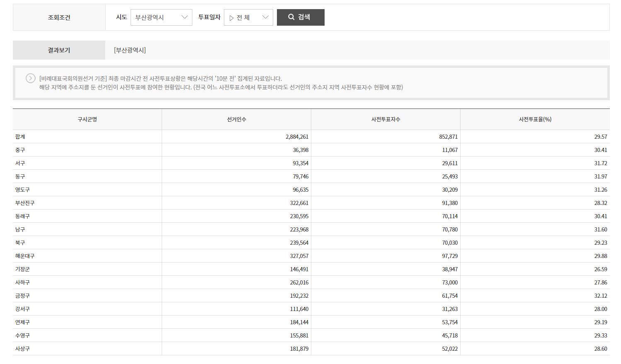Screen dimensions: 621x364
Task: Select the 금정구 row showing 32.12 percent
Action: tap(87, 295)
